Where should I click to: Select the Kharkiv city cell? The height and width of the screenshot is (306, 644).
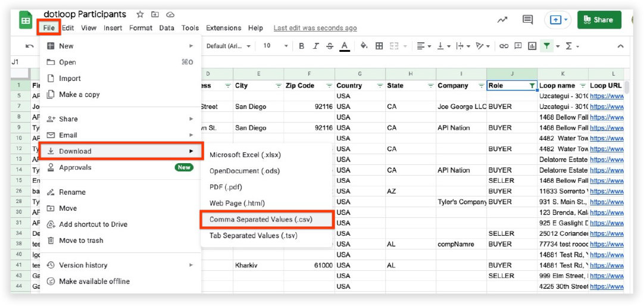click(x=258, y=266)
